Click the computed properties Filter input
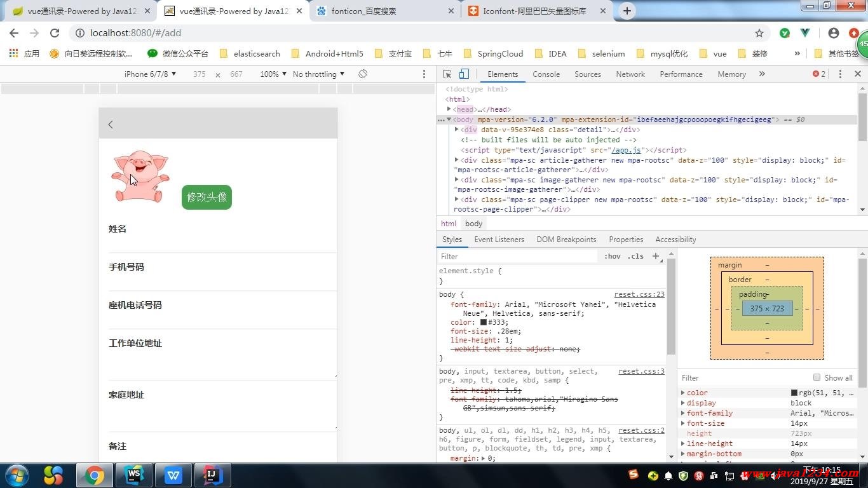The height and width of the screenshot is (488, 868). (743, 377)
